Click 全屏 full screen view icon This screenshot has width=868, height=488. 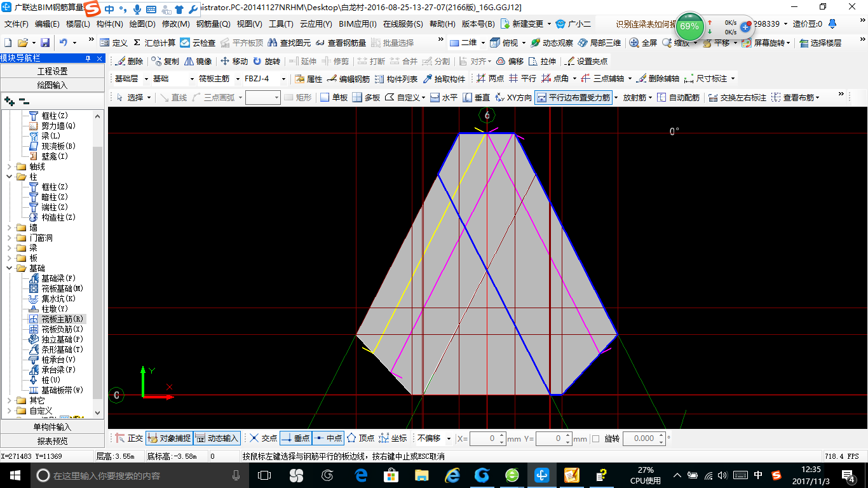pyautogui.click(x=643, y=43)
